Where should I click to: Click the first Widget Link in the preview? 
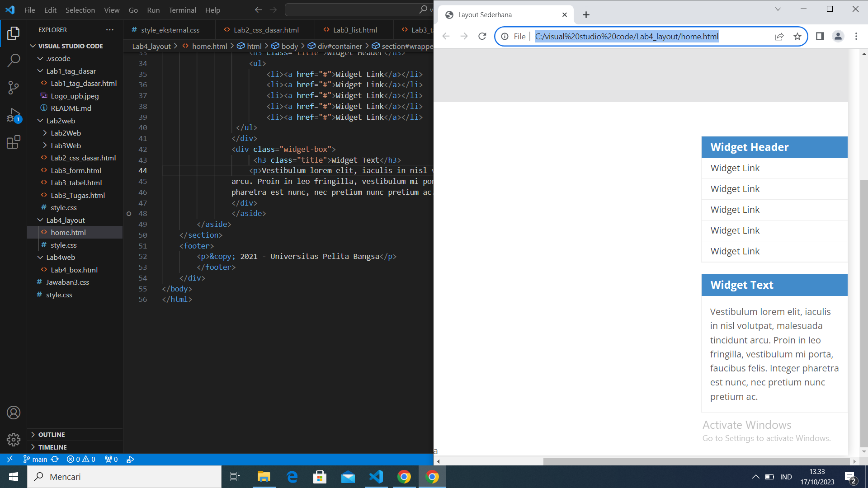(735, 168)
